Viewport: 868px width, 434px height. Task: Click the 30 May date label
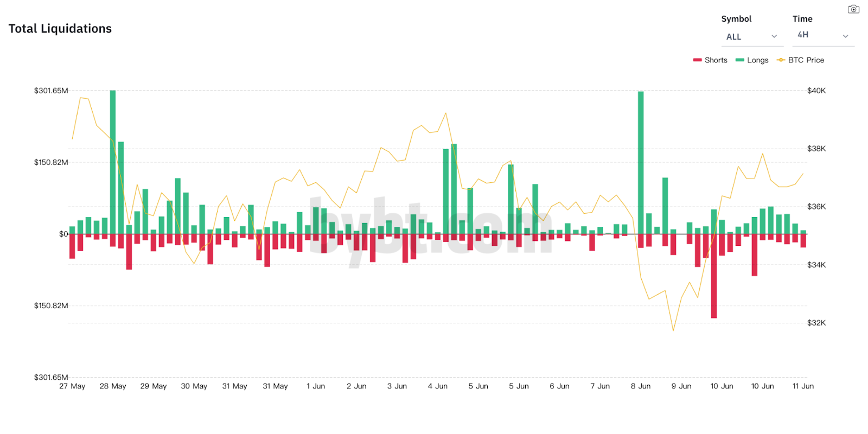pyautogui.click(x=194, y=386)
